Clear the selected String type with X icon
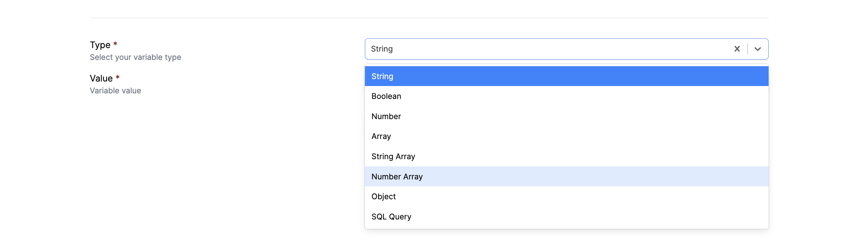Screen dimensions: 868x248 tap(737, 49)
